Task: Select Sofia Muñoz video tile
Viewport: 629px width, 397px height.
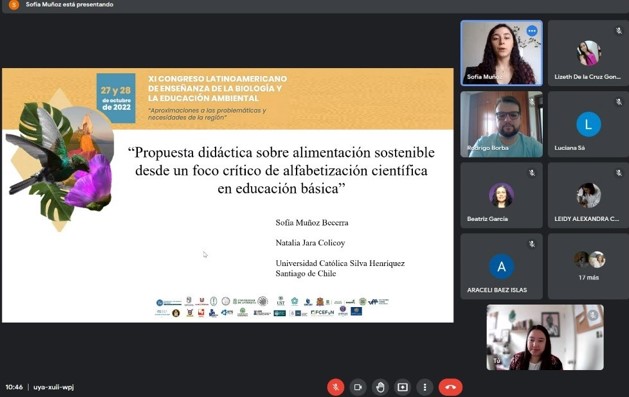Action: (501, 53)
